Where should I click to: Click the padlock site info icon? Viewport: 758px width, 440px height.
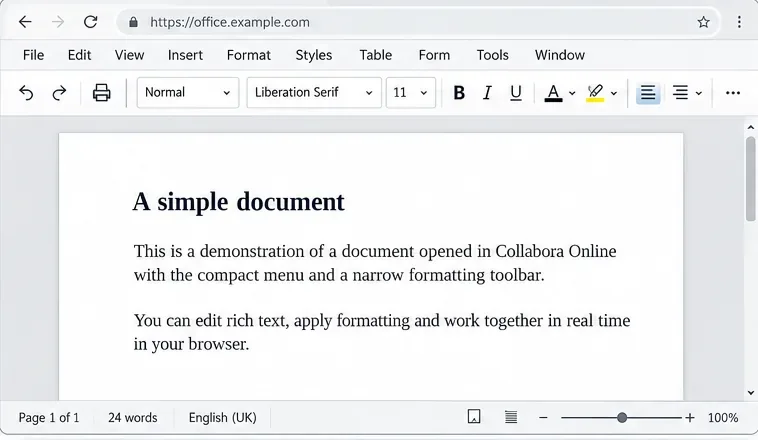133,22
